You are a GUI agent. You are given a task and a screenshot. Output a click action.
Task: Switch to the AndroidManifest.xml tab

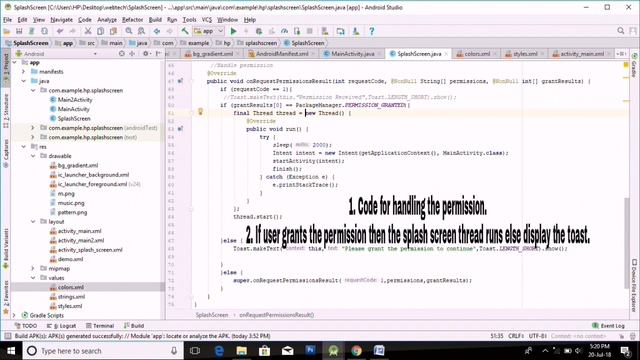click(282, 54)
